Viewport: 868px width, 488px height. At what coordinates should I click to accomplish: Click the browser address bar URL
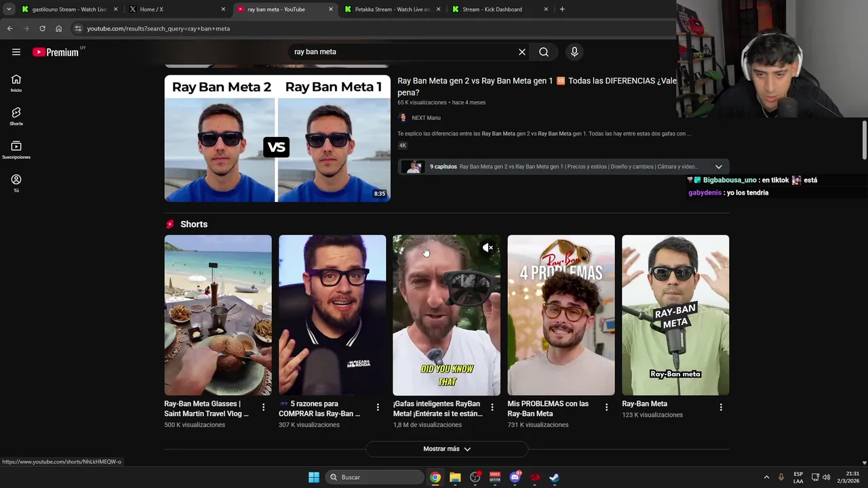point(158,28)
